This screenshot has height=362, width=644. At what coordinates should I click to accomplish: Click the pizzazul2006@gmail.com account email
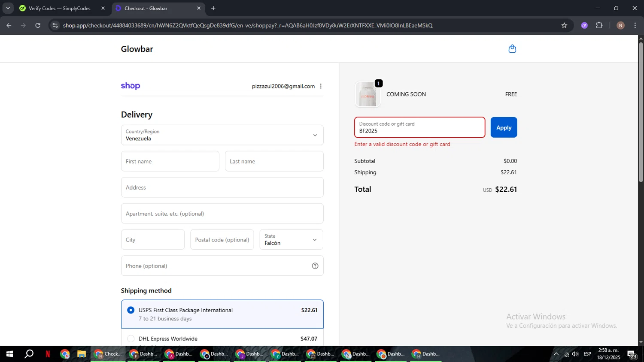(x=283, y=86)
